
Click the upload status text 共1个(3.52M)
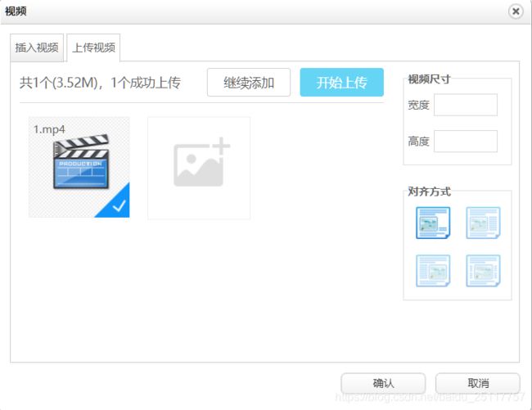[58, 83]
